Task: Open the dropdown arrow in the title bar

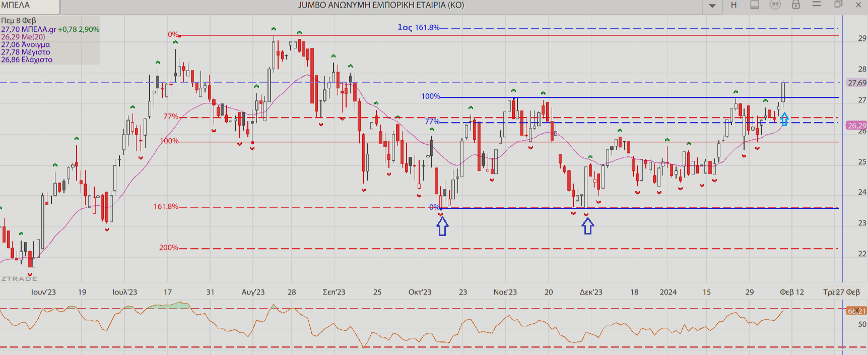Action: click(712, 6)
